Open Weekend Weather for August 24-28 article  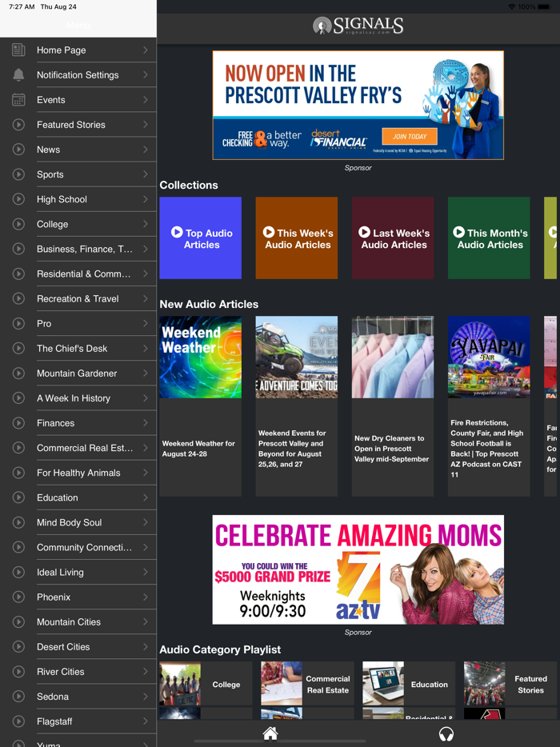click(x=201, y=406)
